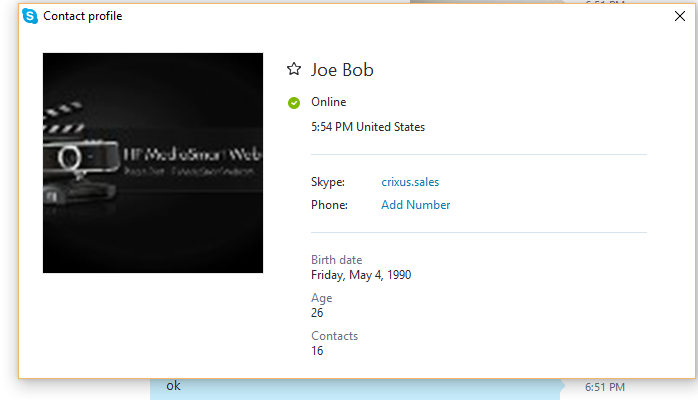Screen dimensions: 698x400
Task: Close the Contact profile window
Action: coord(680,16)
